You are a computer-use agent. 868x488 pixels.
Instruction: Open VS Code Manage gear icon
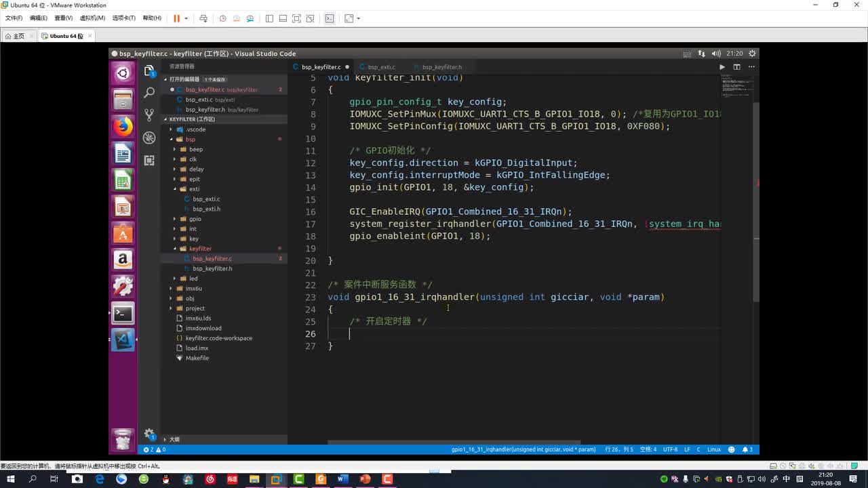149,434
